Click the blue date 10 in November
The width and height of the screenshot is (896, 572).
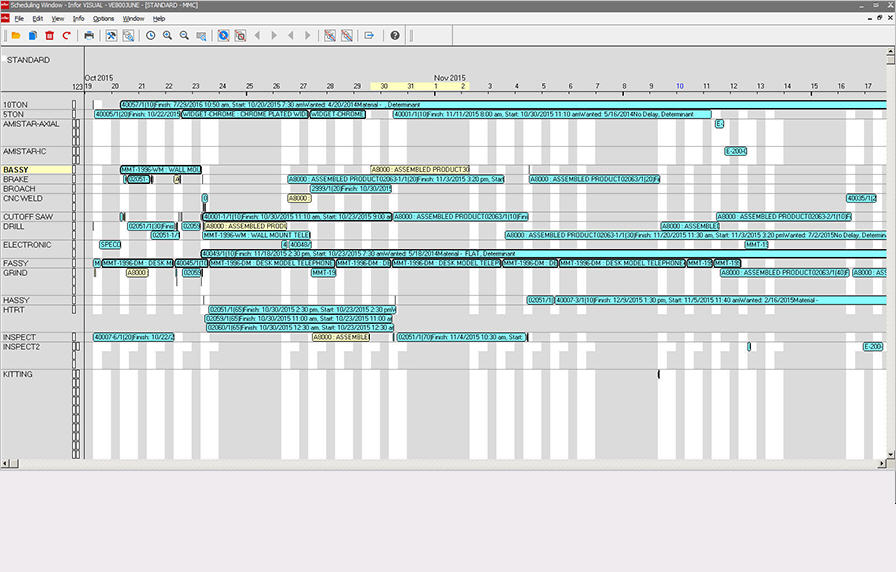(x=679, y=86)
